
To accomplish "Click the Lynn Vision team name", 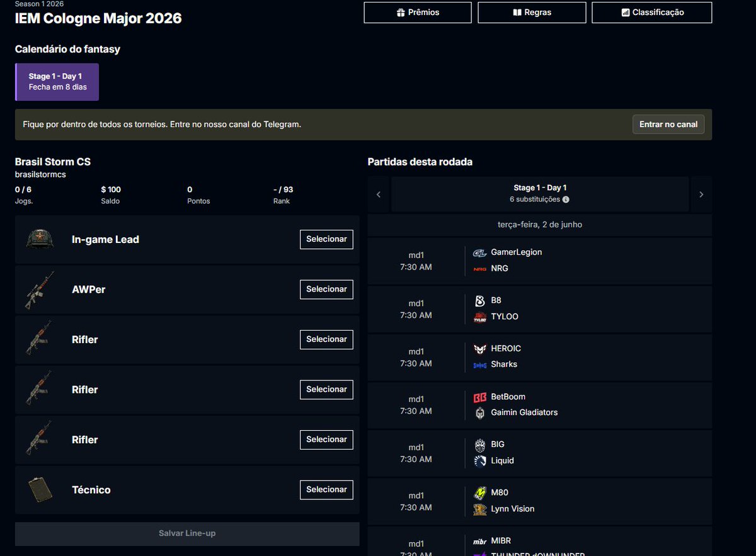I will (x=513, y=509).
